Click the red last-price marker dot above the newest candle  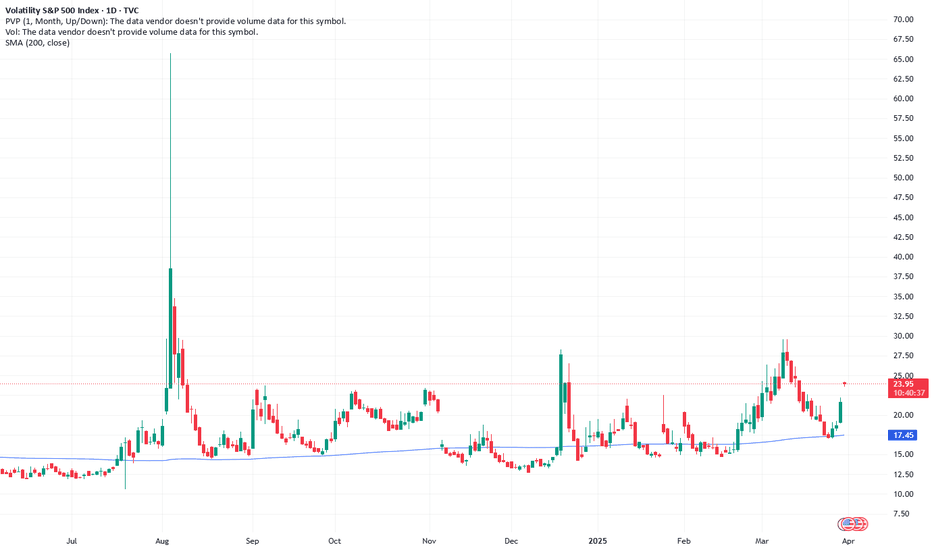pos(844,384)
